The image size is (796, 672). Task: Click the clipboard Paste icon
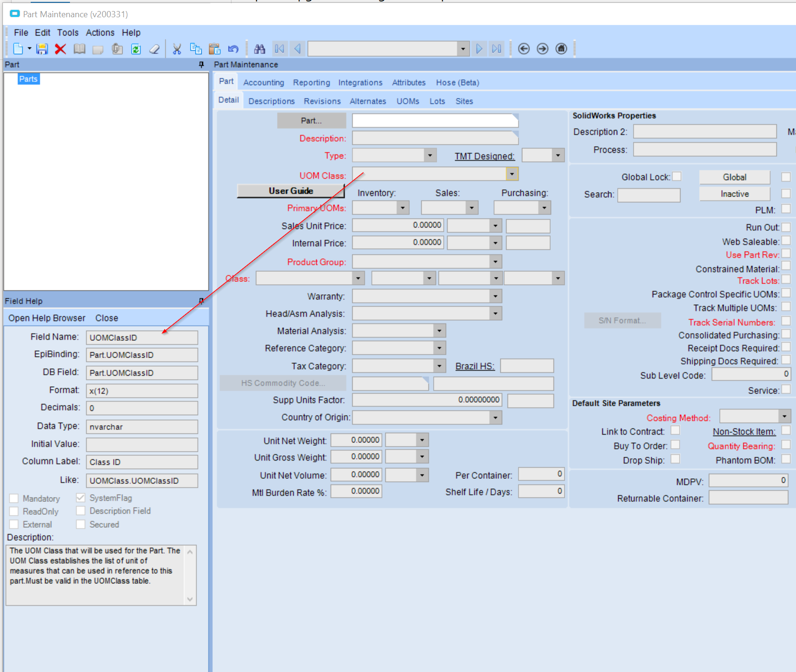click(215, 49)
